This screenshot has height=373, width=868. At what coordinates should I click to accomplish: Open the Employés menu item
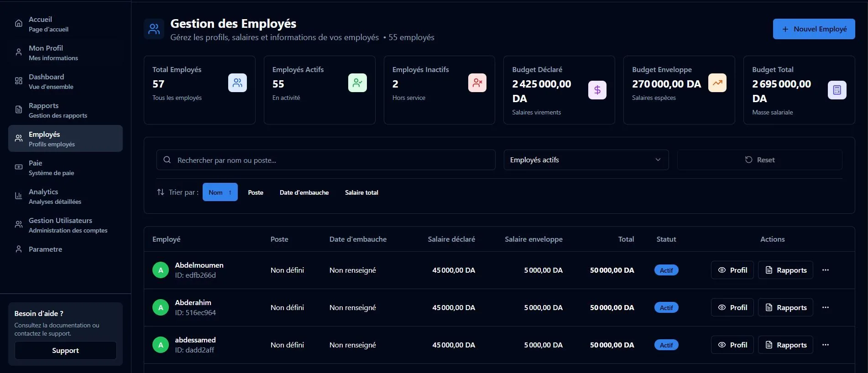click(x=65, y=139)
